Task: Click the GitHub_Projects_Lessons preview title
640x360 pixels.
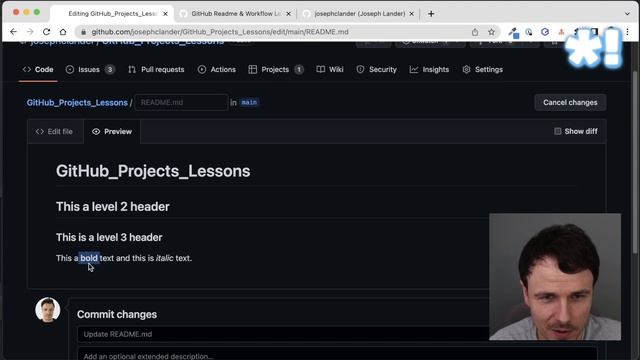Action: [153, 171]
